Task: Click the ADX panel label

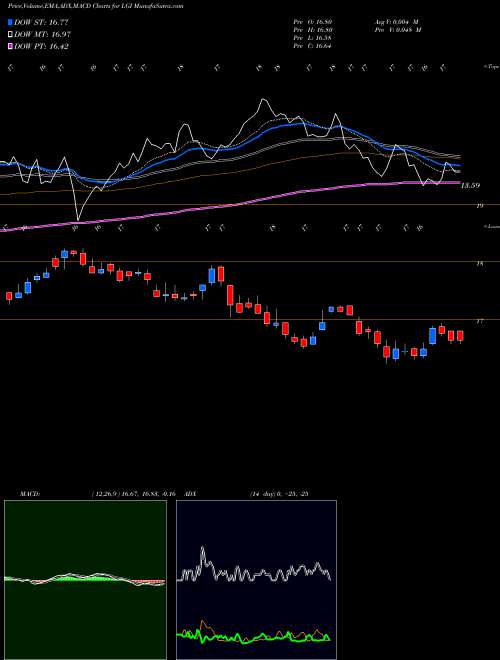Action: coord(190,493)
